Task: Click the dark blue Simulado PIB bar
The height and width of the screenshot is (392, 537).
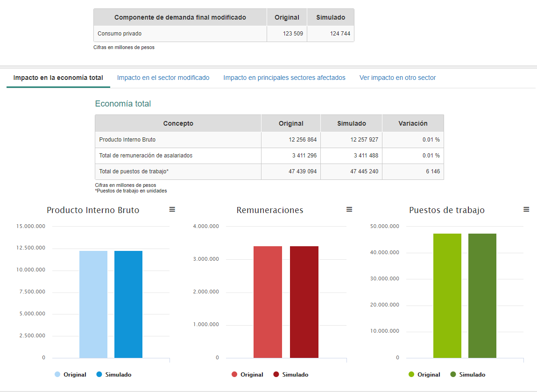Action: point(128,305)
